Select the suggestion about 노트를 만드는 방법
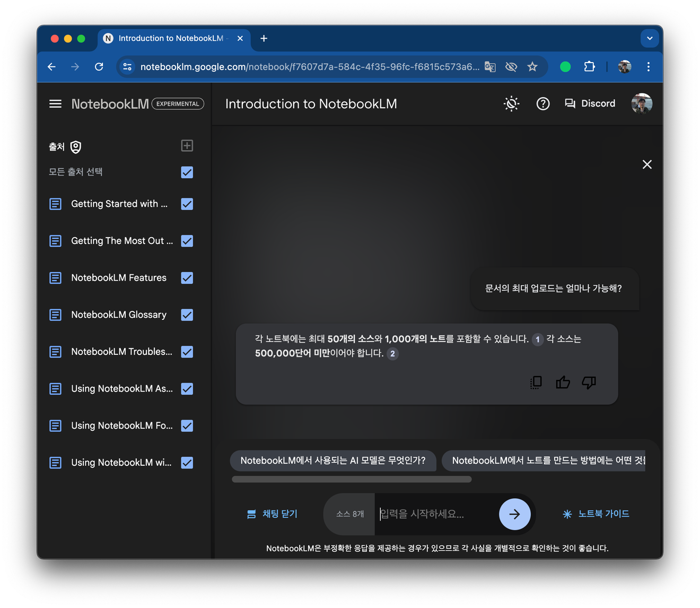This screenshot has height=608, width=700. point(544,461)
